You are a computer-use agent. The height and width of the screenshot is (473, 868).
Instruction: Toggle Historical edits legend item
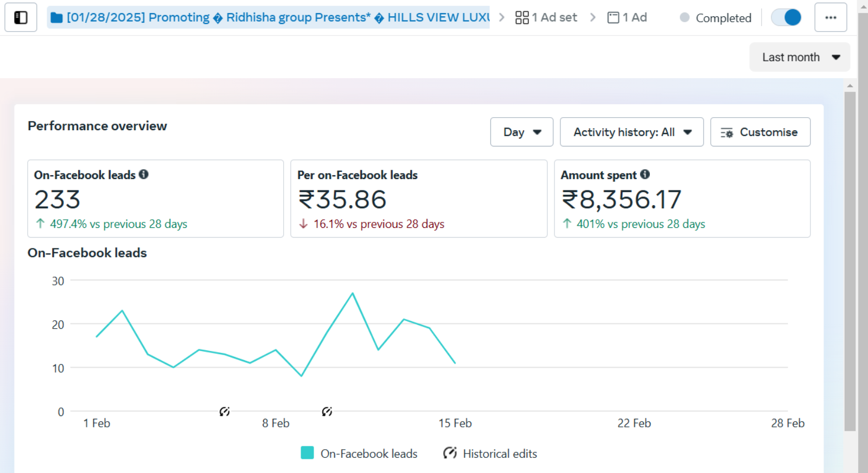pos(450,453)
